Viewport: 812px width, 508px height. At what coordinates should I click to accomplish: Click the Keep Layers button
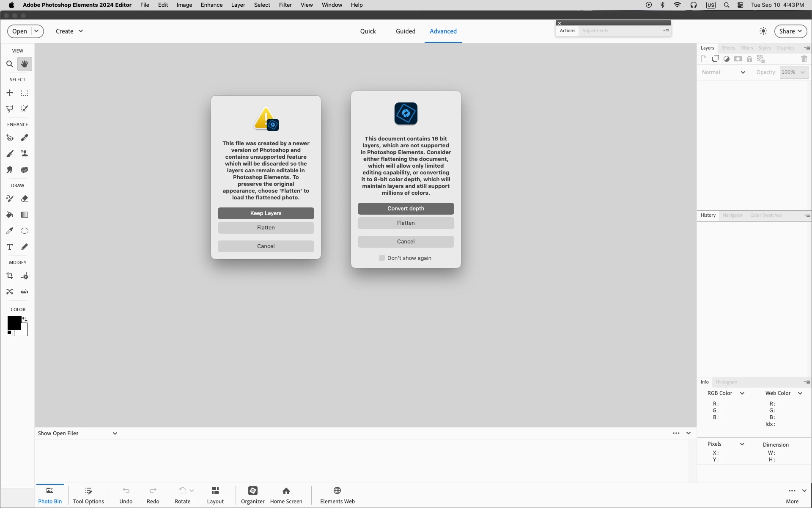[x=266, y=213]
